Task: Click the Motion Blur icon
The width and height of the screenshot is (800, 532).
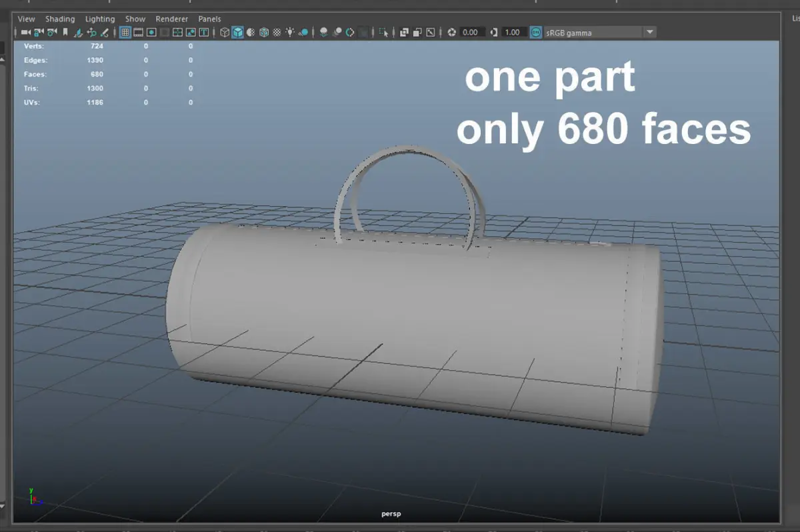Action: (x=338, y=32)
